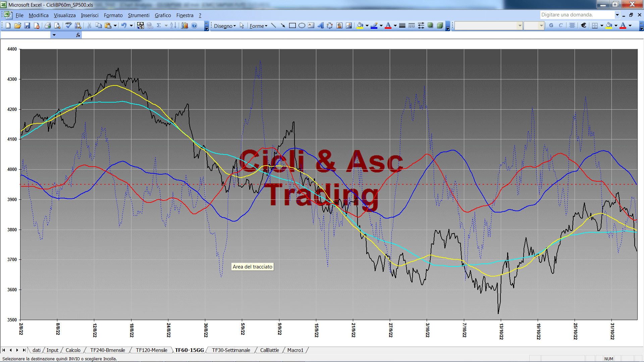Open the Visualizza menu
Image resolution: width=644 pixels, height=362 pixels.
tap(65, 15)
